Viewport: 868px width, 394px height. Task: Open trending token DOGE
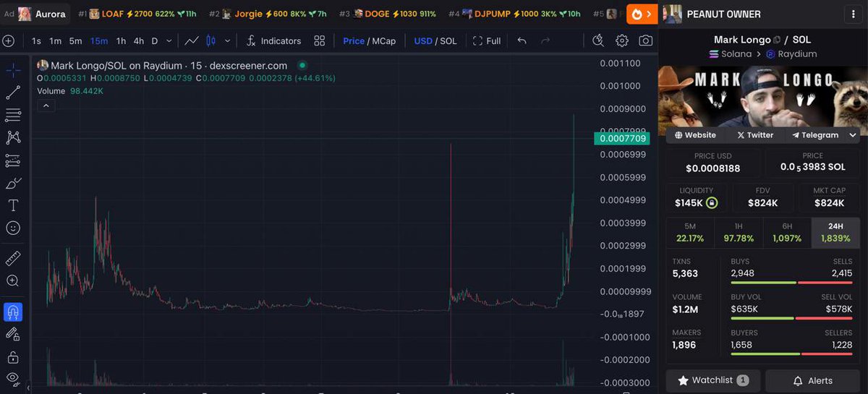click(x=388, y=14)
